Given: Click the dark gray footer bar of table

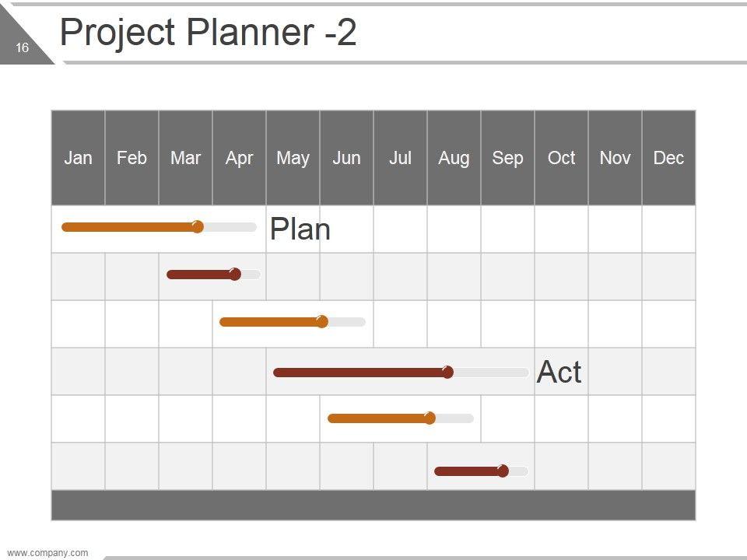Looking at the screenshot, I should pyautogui.click(x=373, y=505).
